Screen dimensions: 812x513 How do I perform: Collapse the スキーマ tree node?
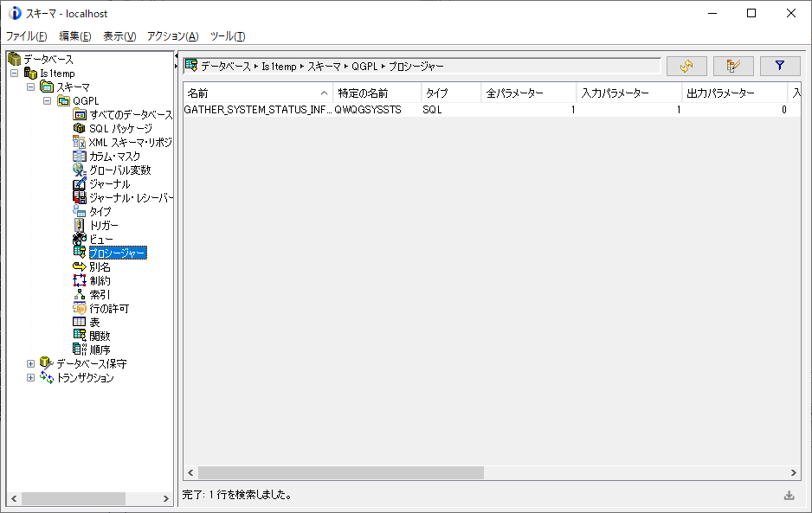coord(30,87)
